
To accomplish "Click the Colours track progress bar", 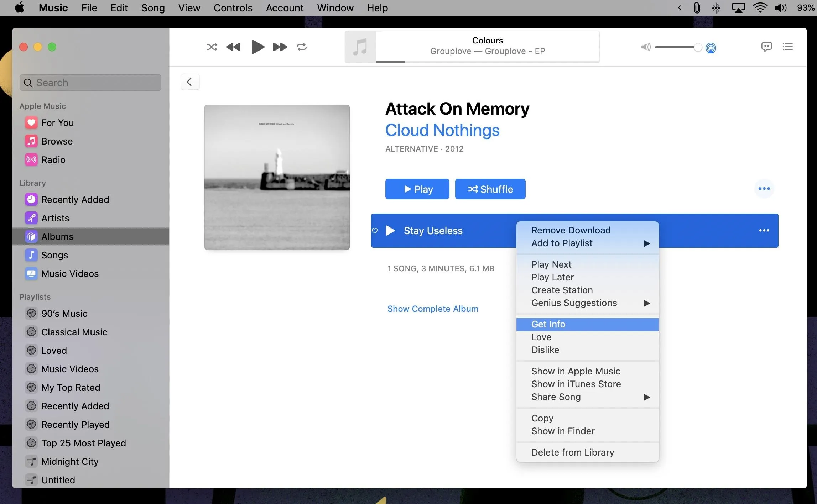I will coord(488,62).
